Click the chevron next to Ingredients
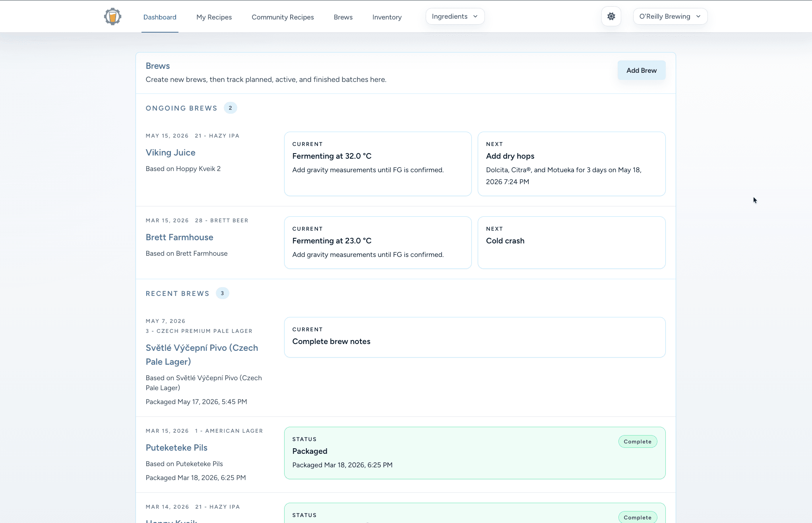Screen dimensions: 812x523 click(475, 16)
